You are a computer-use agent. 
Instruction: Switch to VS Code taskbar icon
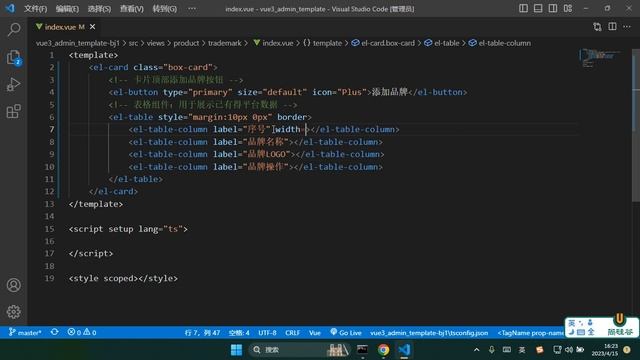404,350
